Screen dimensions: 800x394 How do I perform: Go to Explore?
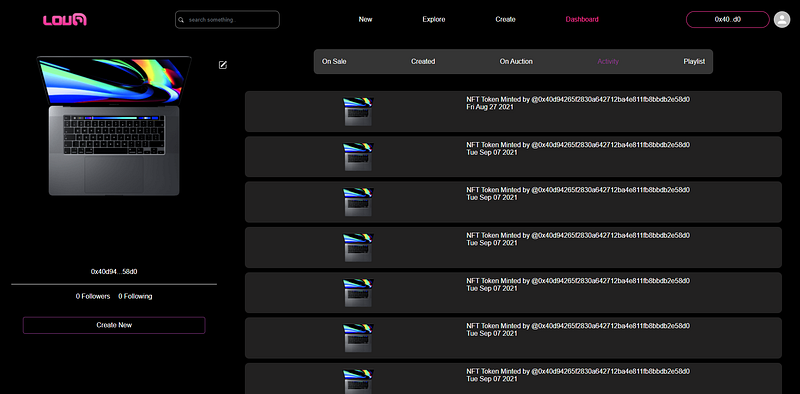click(x=434, y=19)
